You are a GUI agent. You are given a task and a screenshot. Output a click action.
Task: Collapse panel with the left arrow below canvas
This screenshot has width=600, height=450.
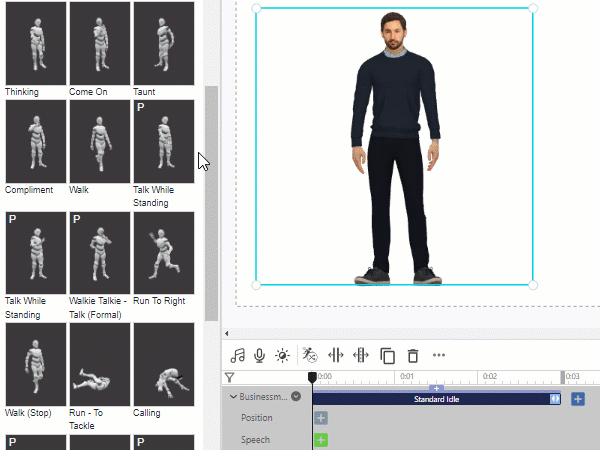click(x=227, y=334)
